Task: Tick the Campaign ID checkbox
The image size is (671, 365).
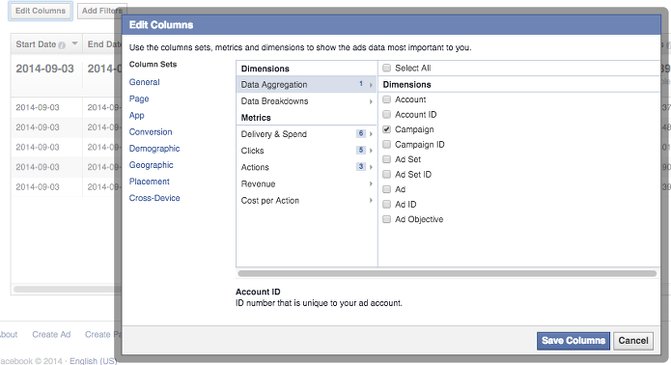Action: click(x=387, y=144)
